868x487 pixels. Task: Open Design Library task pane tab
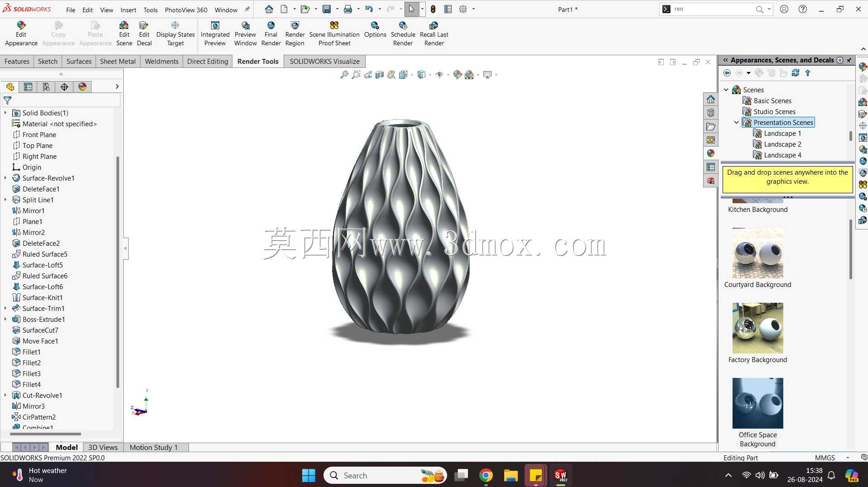pyautogui.click(x=710, y=113)
